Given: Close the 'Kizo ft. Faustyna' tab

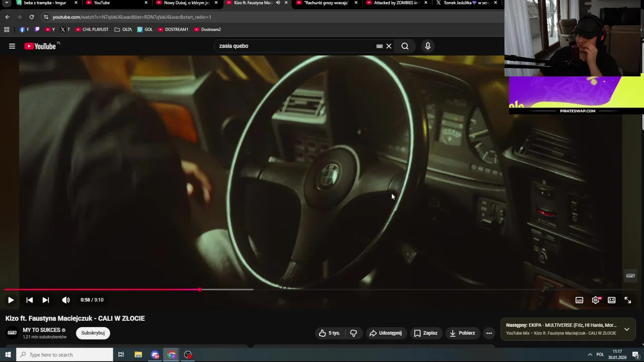Looking at the screenshot, I should pos(286,3).
